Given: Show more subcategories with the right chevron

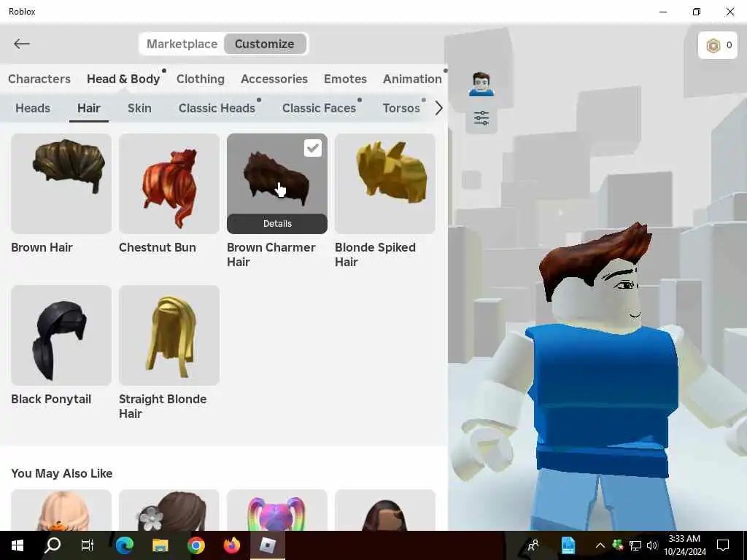Looking at the screenshot, I should (x=438, y=108).
